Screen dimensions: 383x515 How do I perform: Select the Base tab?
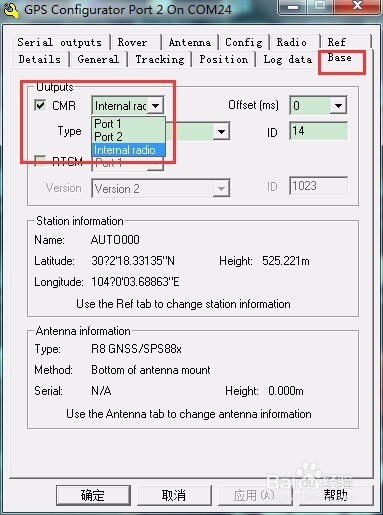tap(340, 58)
